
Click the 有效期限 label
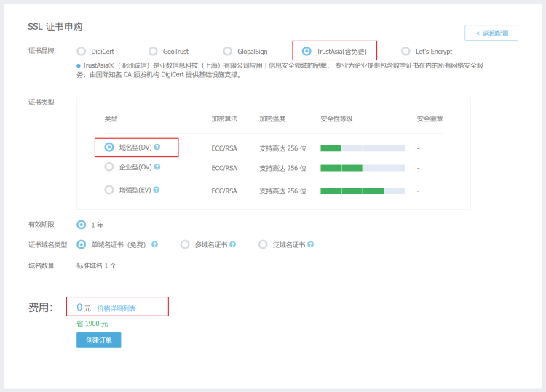[x=41, y=224]
